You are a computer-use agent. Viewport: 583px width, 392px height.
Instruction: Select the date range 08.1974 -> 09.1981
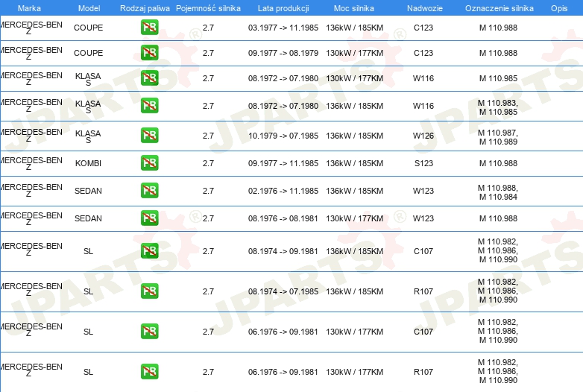click(283, 251)
